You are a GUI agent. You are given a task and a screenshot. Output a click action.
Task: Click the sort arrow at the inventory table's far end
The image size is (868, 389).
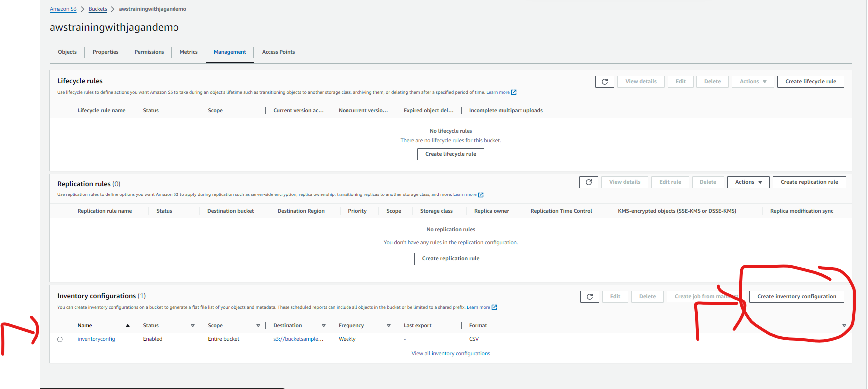click(844, 326)
